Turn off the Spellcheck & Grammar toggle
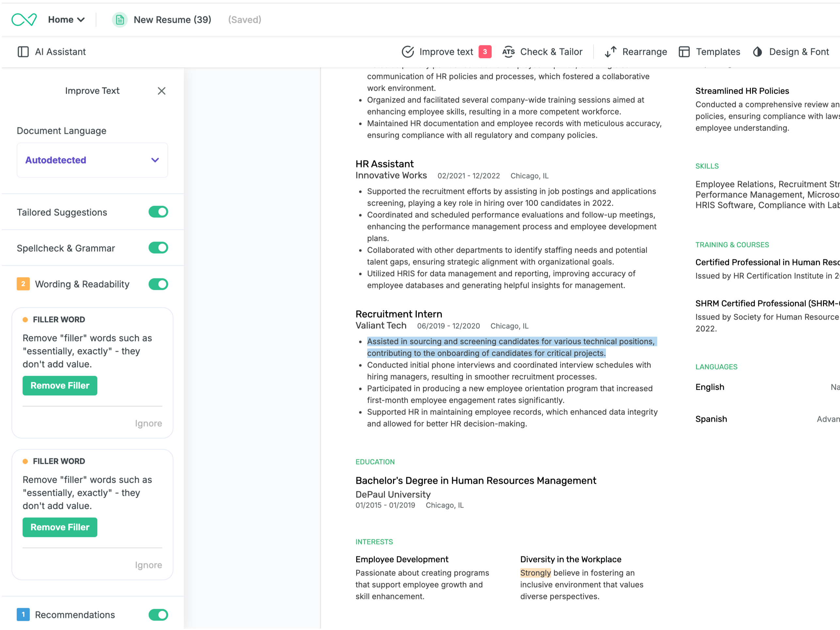The height and width of the screenshot is (630, 840). 158,248
